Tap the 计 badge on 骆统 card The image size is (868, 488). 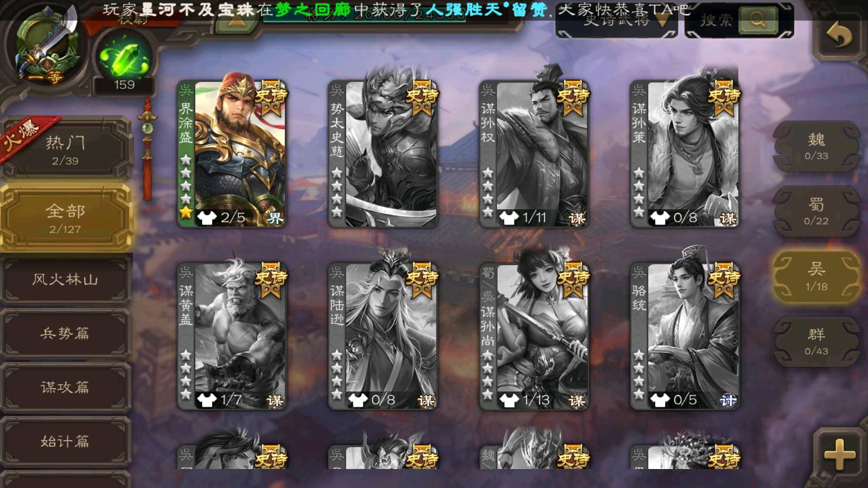tap(727, 400)
